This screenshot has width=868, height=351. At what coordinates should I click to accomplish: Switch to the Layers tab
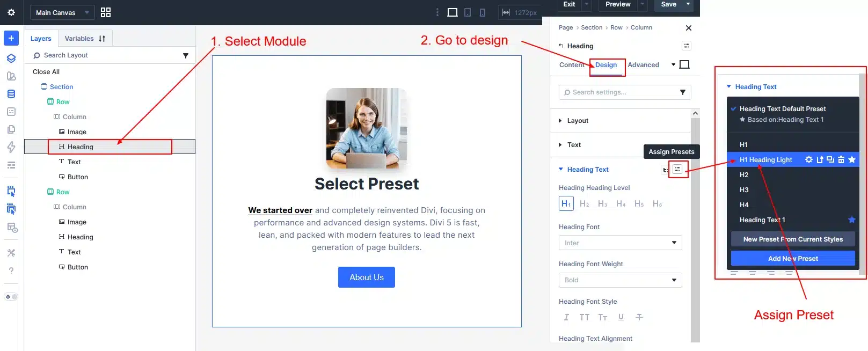(41, 39)
